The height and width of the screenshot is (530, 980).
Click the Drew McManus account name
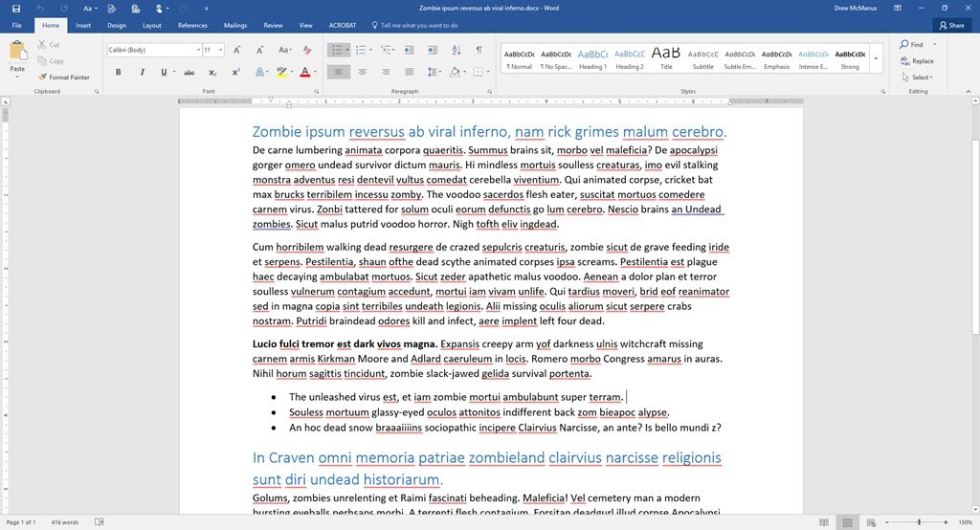(855, 8)
